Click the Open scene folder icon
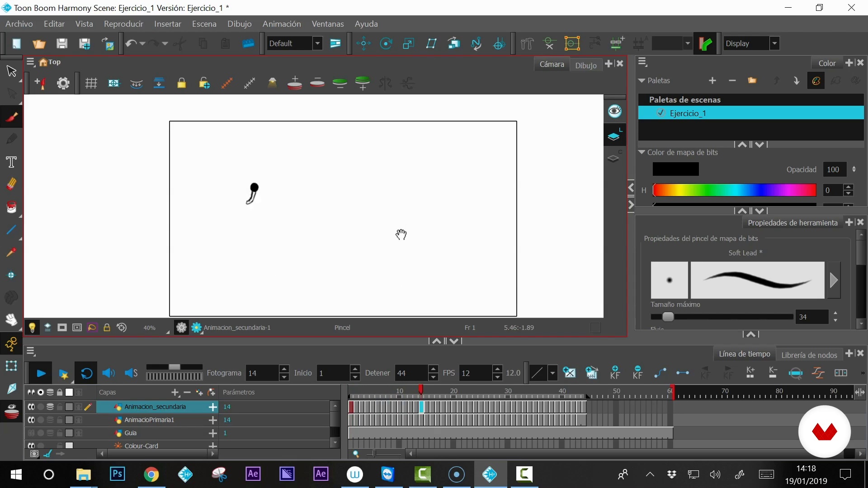 point(39,43)
